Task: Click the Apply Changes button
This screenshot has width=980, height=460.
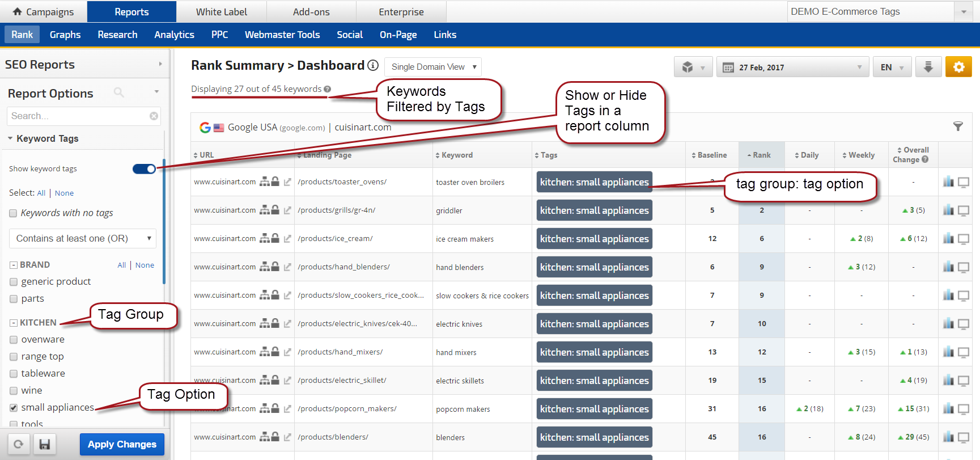Action: point(122,444)
